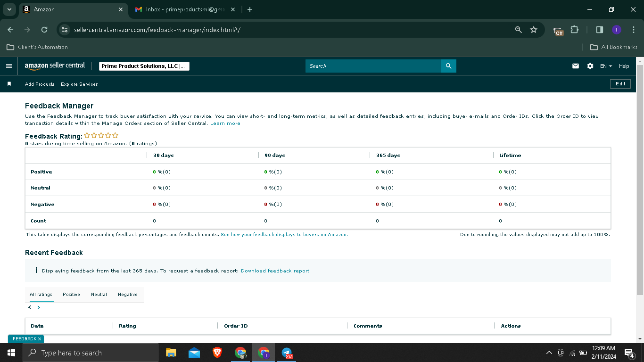This screenshot has width=644, height=362.
Task: Open Telegram from the taskbar
Action: [x=287, y=353]
